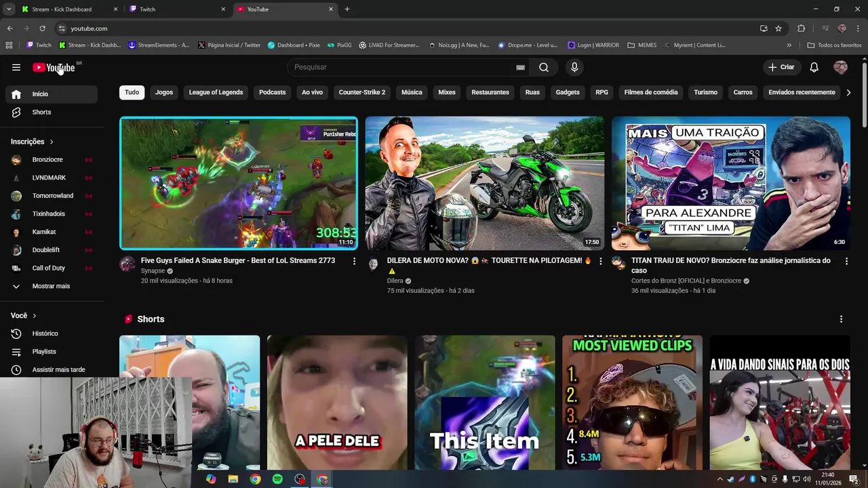Open the 'This Item' Short

[485, 403]
